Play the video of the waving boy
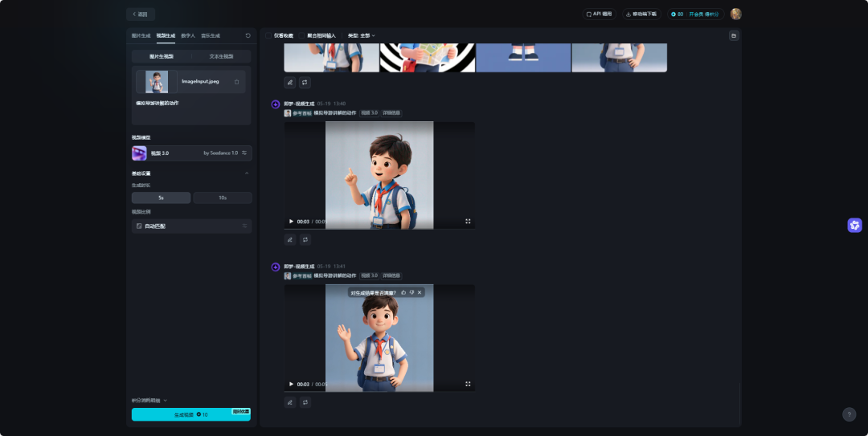Screen dimensions: 868x436 (x=291, y=384)
